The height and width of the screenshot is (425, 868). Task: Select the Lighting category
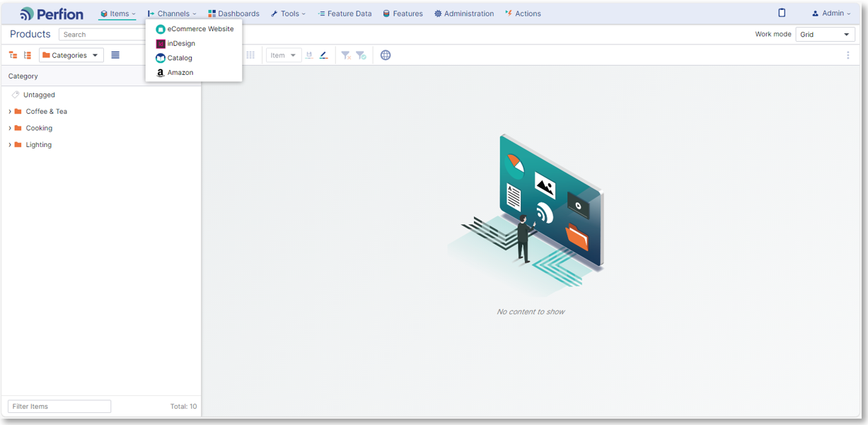click(x=39, y=145)
